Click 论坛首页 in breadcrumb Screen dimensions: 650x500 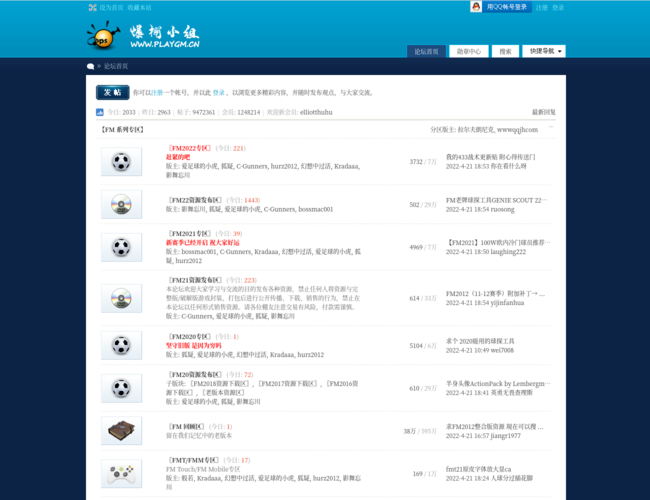(116, 66)
